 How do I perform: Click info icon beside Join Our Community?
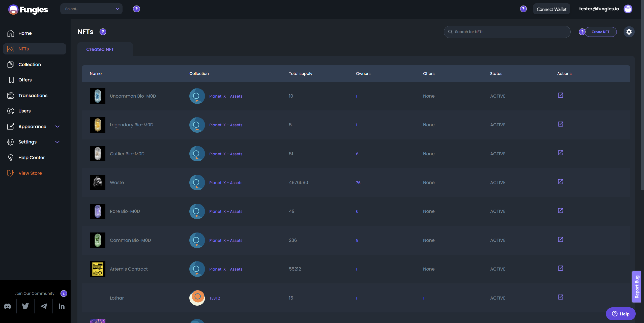click(x=64, y=293)
